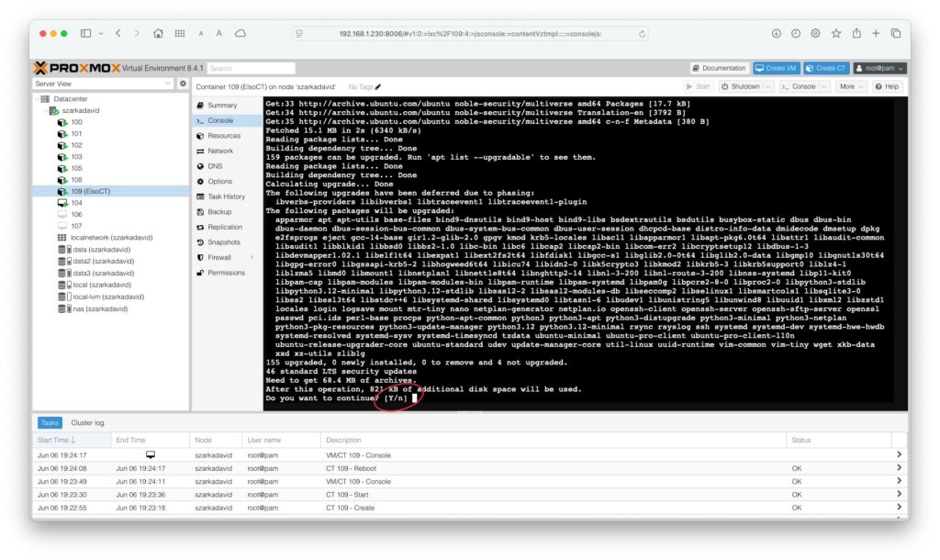The height and width of the screenshot is (560, 940).
Task: Expand the CT 109 - Reboot task row arrow
Action: (x=899, y=467)
